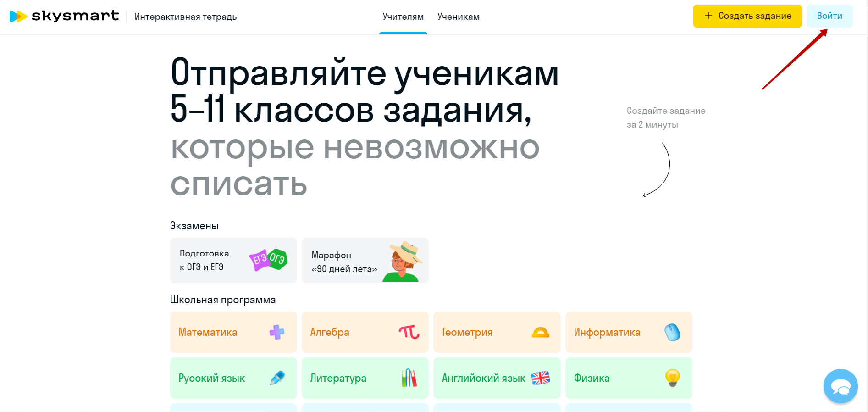The height and width of the screenshot is (412, 868).
Task: Open Марафон «90 дней лета» card
Action: coord(365,260)
